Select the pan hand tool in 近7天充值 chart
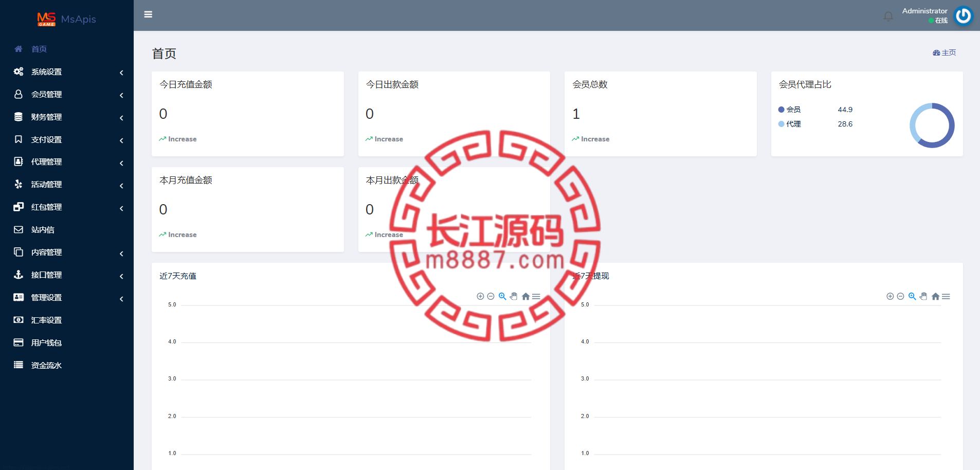 pos(514,296)
